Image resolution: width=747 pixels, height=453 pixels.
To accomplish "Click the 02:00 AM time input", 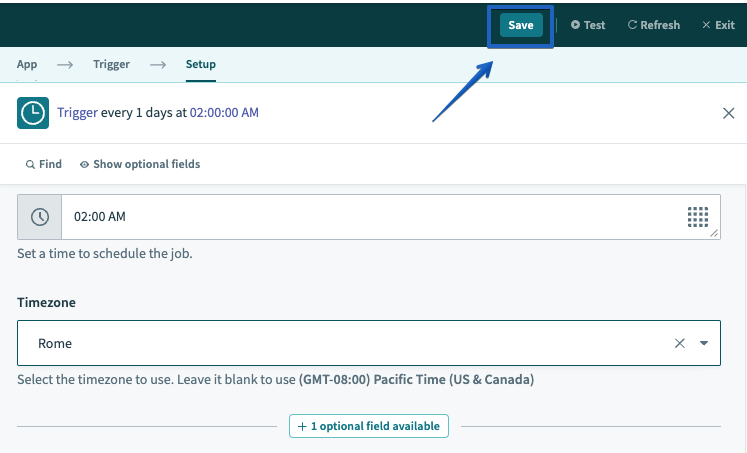I will pyautogui.click(x=370, y=217).
